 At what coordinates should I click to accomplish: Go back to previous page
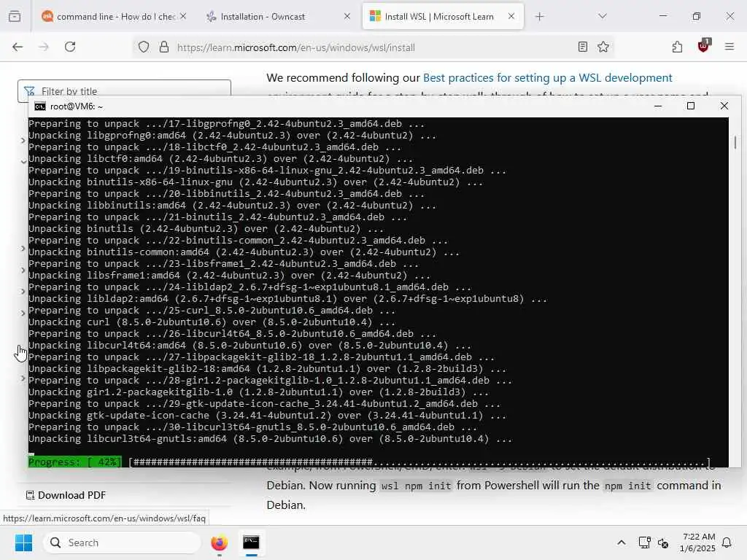[x=18, y=47]
